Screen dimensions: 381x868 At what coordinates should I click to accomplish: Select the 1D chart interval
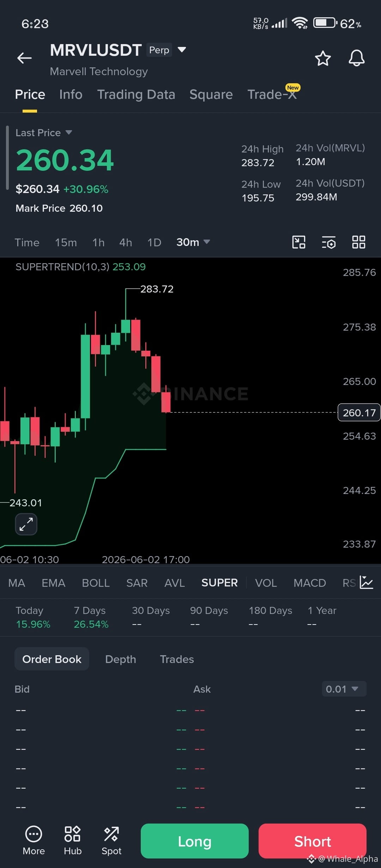(154, 242)
